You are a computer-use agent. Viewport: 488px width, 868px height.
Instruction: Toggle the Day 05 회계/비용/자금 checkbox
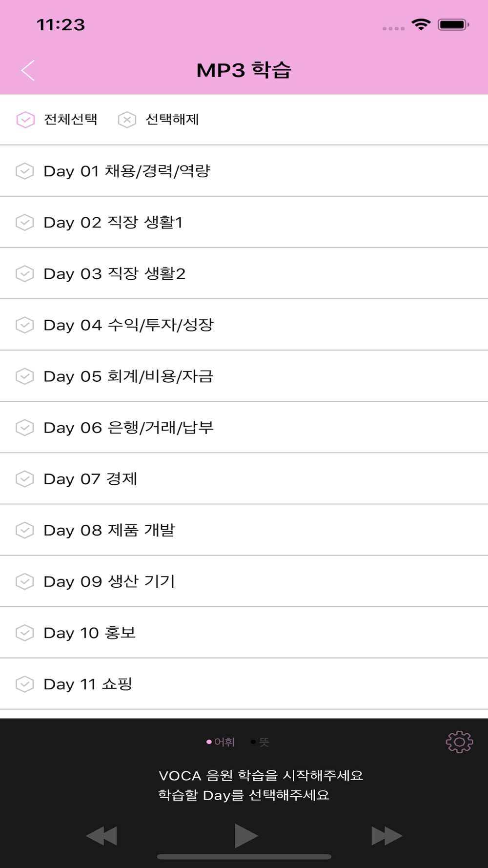pyautogui.click(x=25, y=376)
